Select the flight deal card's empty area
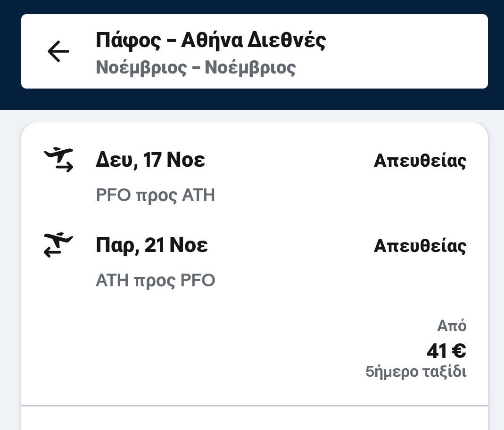The image size is (504, 430). coord(212,349)
